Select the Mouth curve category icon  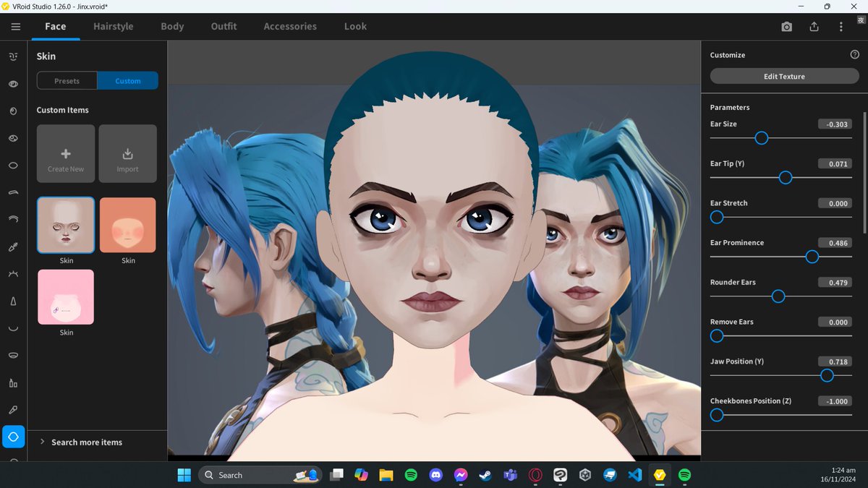point(13,328)
